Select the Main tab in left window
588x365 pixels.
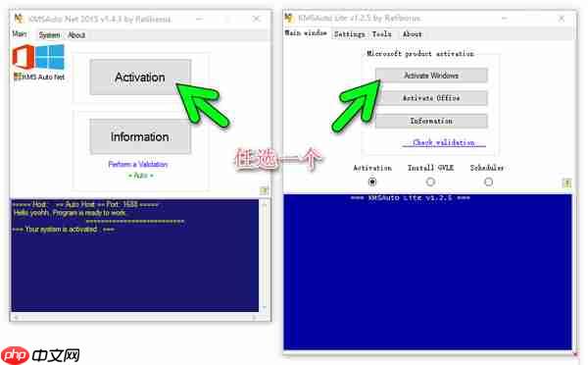[20, 34]
